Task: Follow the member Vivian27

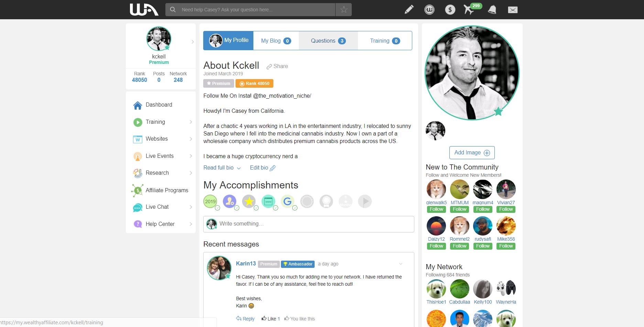Action: click(506, 209)
